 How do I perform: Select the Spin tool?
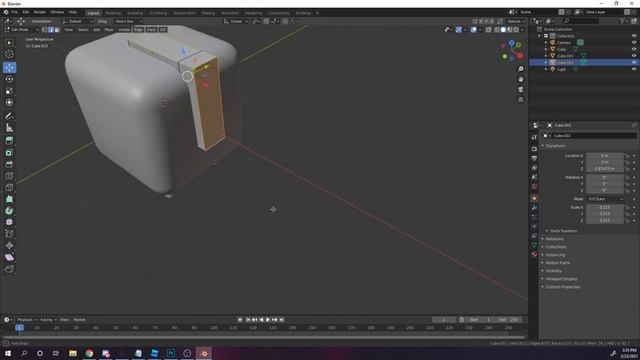(x=9, y=211)
